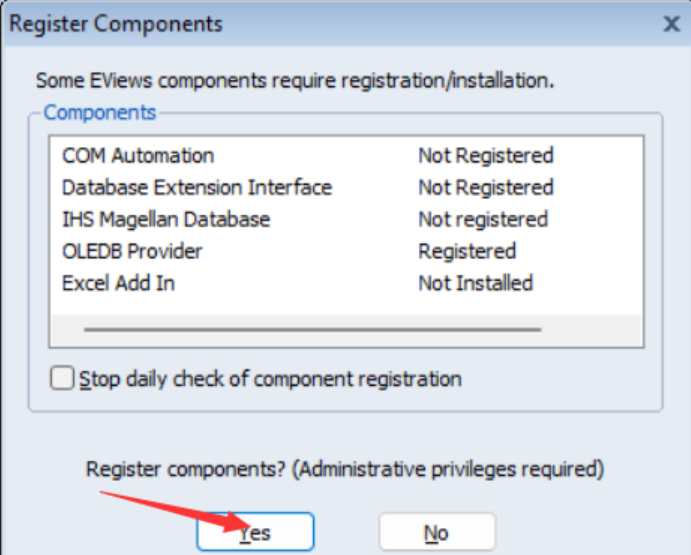Choose the Excel Add In item
Image resolution: width=691 pixels, height=555 pixels.
point(118,283)
